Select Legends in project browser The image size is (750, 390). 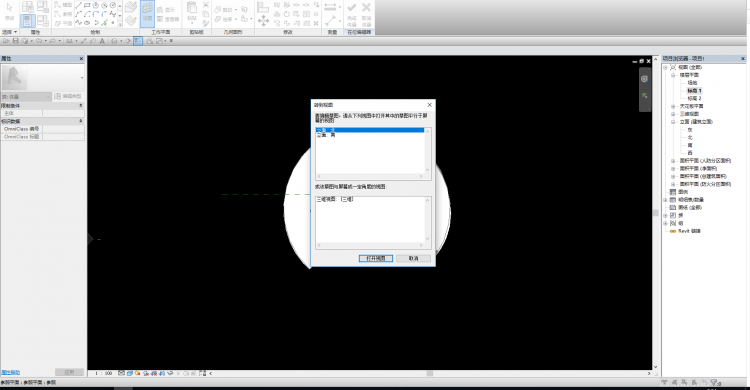[x=684, y=192]
